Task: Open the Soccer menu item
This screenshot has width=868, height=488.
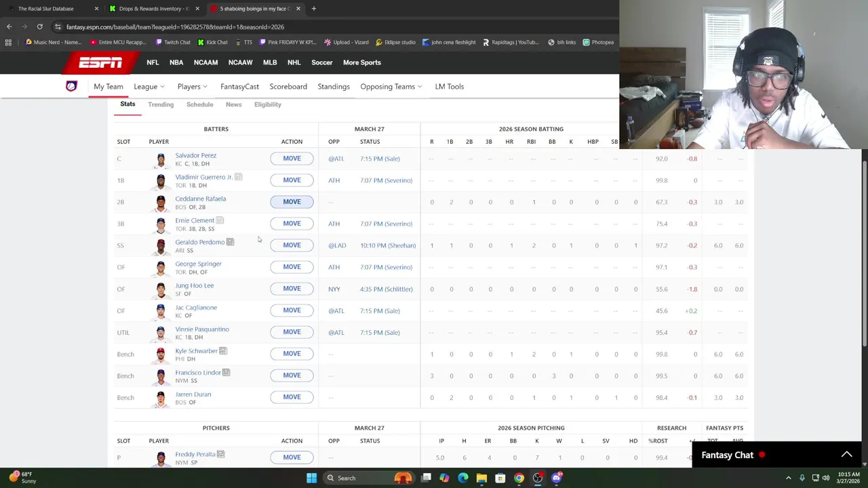Action: 322,62
